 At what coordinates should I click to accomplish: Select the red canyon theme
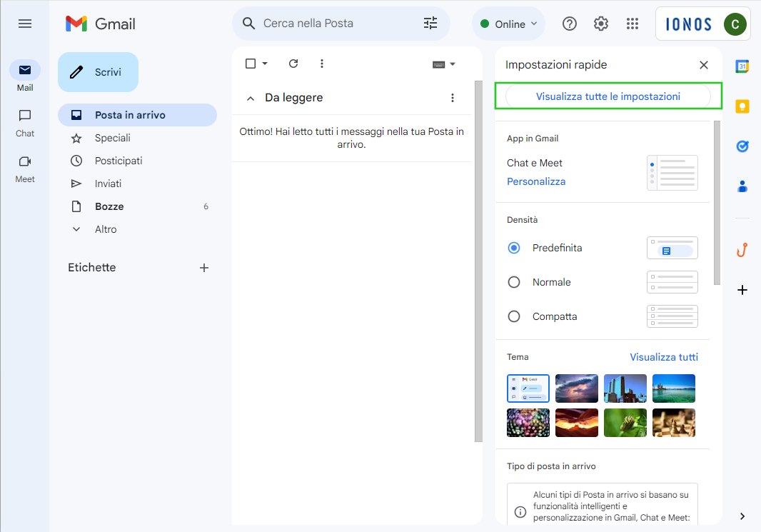[577, 423]
